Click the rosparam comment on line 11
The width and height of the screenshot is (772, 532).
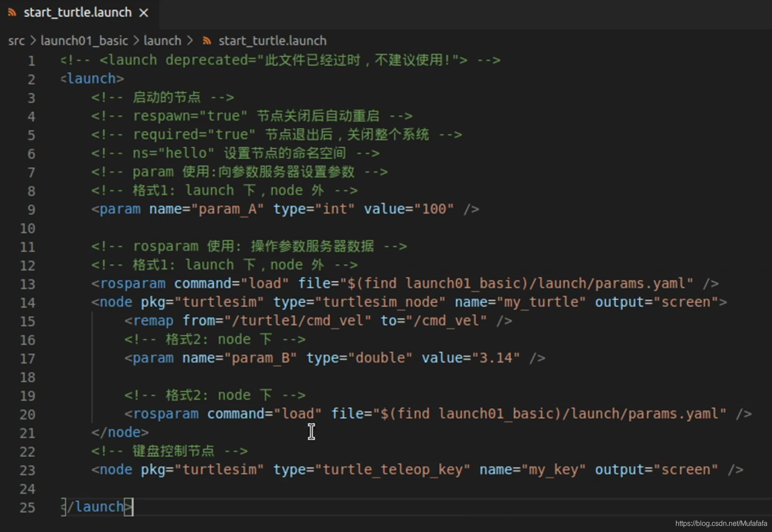pyautogui.click(x=249, y=246)
